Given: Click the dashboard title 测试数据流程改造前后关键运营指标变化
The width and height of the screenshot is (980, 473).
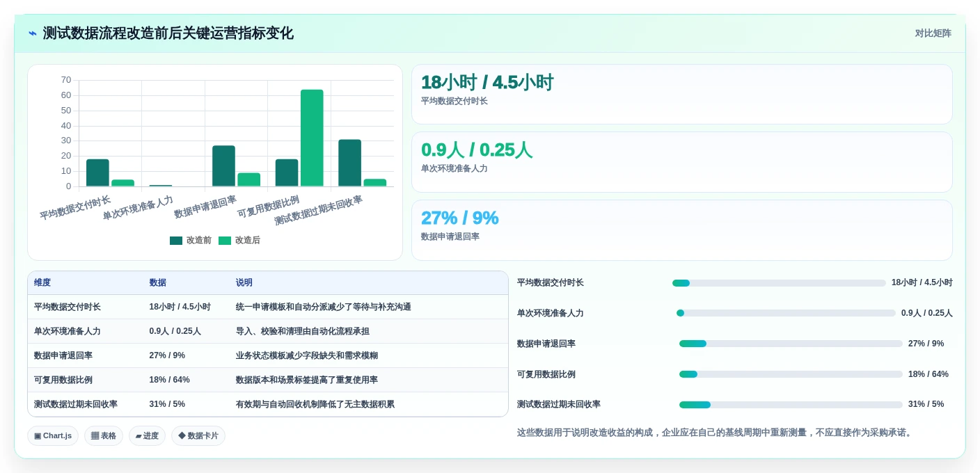Looking at the screenshot, I should 168,33.
